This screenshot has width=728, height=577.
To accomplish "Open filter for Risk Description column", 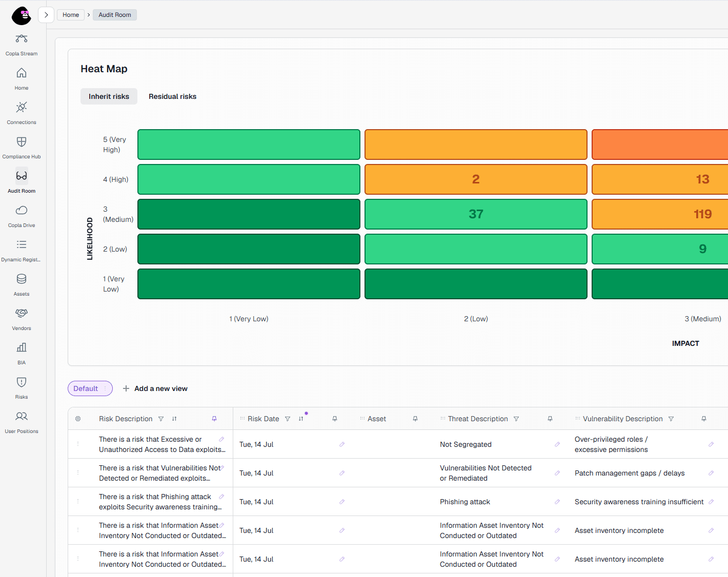I will pyautogui.click(x=161, y=419).
